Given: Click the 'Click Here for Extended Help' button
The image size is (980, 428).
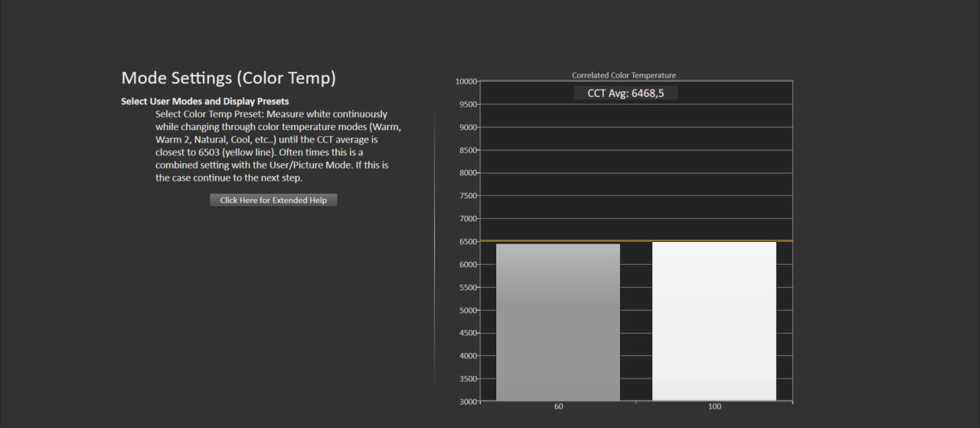Looking at the screenshot, I should point(273,200).
